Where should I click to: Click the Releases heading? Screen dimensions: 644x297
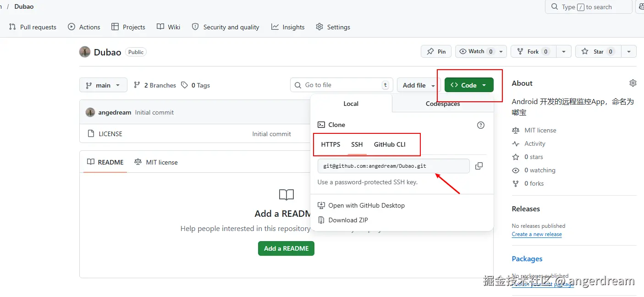(526, 209)
